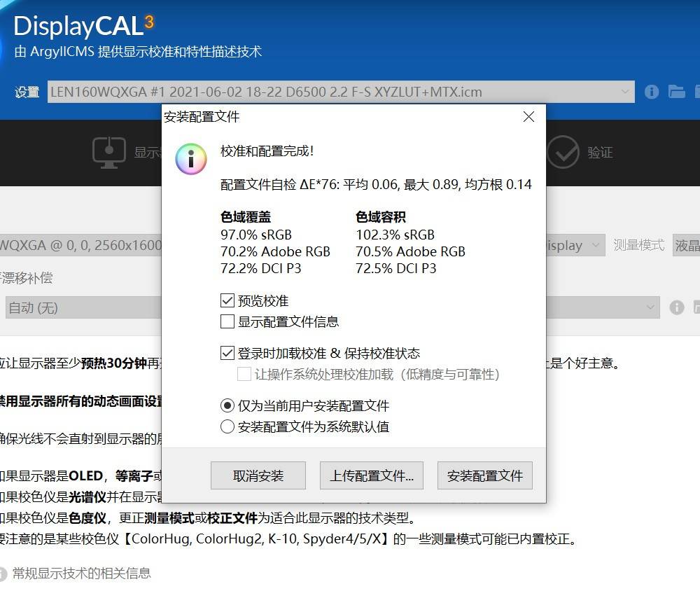700x591 pixels.
Task: Close the install profile dialog
Action: point(528,117)
